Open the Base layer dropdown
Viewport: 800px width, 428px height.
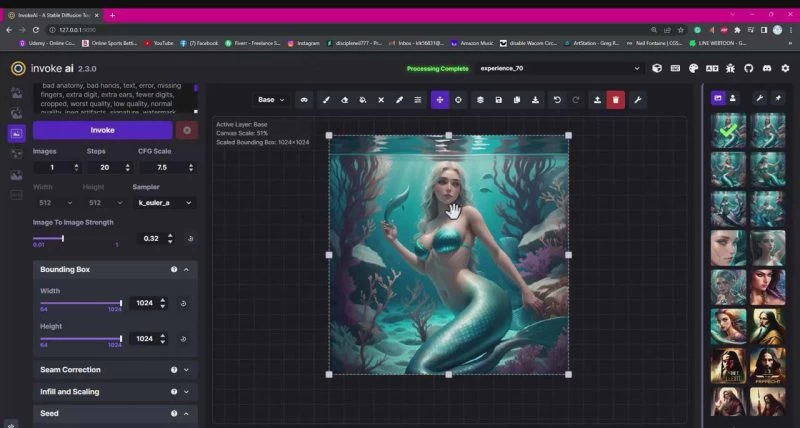tap(270, 100)
